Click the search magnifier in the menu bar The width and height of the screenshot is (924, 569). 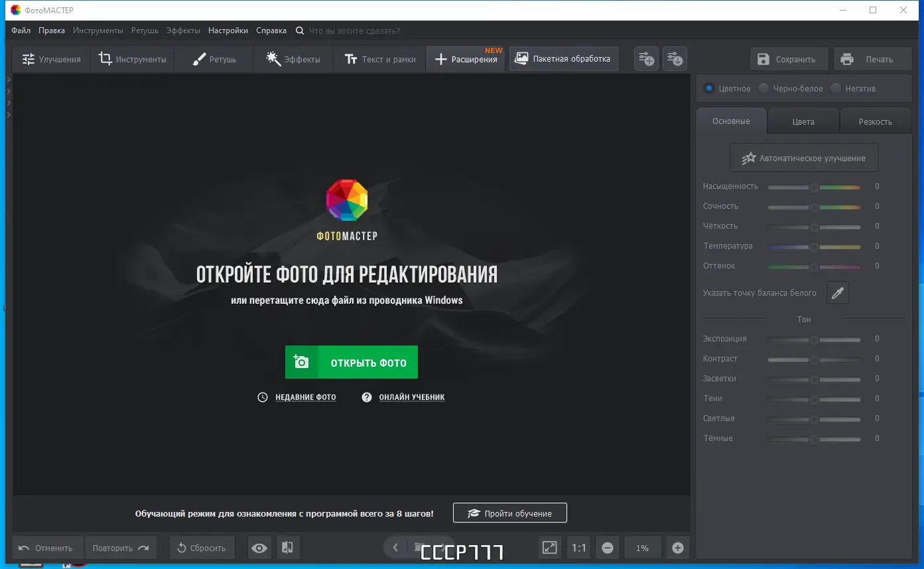[299, 31]
